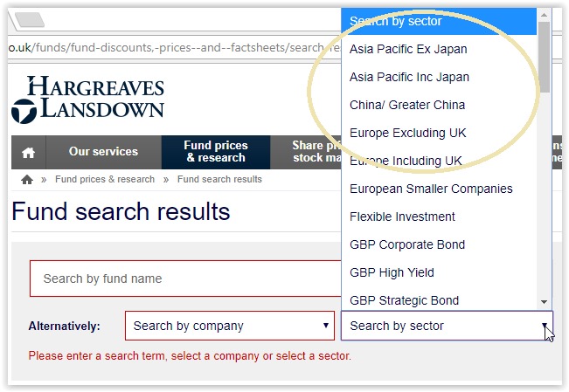Image resolution: width=569 pixels, height=392 pixels.
Task: Click the home icon in navigation bar
Action: (x=28, y=152)
